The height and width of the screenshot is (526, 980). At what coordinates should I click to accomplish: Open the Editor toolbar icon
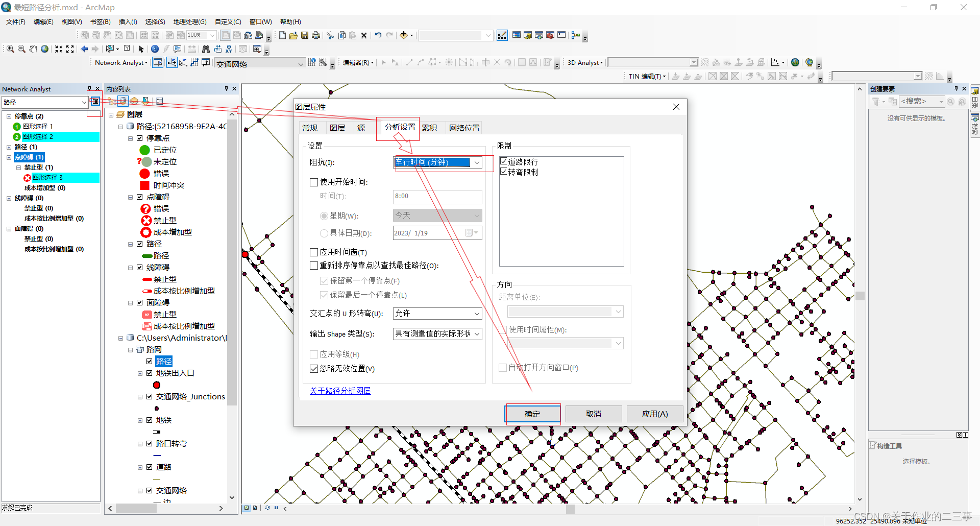point(502,35)
